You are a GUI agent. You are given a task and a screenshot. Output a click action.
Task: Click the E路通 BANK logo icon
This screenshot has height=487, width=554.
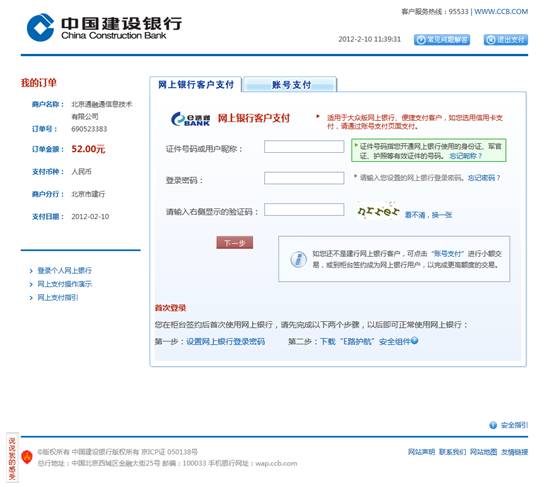point(190,119)
